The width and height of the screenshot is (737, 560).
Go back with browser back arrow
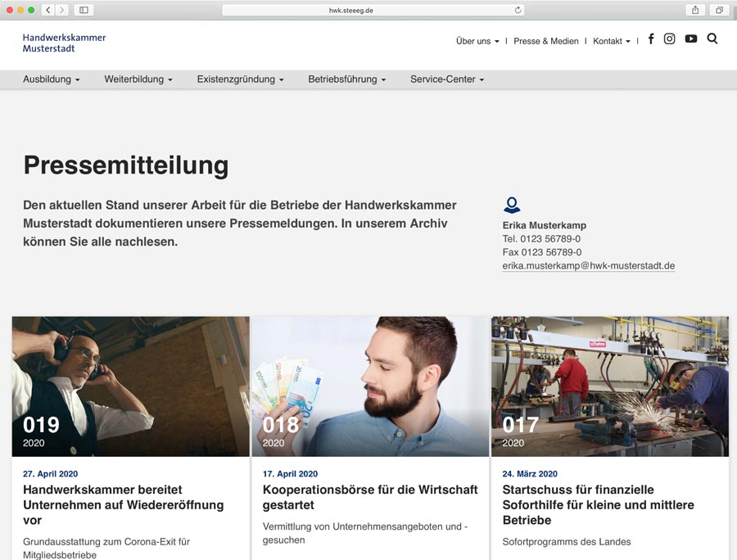click(47, 10)
